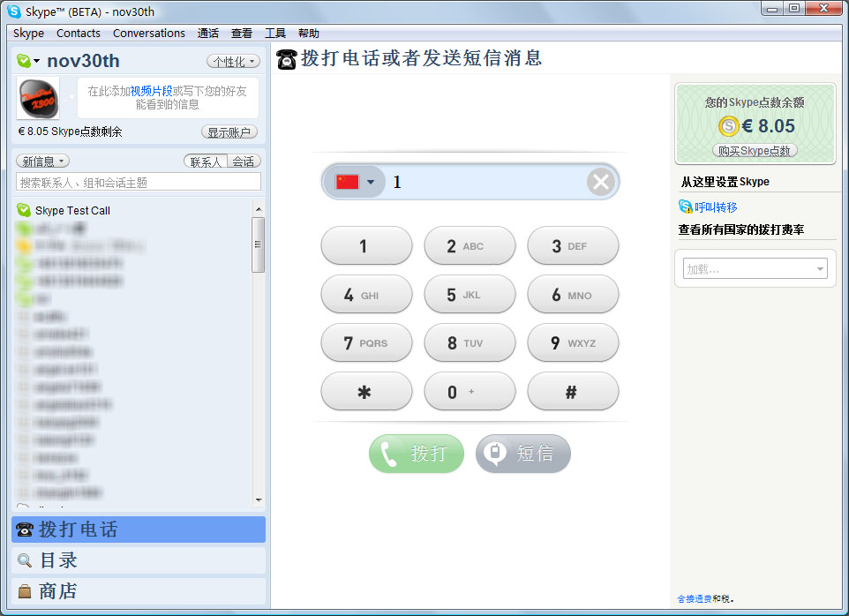Open the 目录 directory search panel
This screenshot has height=616, width=849.
click(x=139, y=560)
